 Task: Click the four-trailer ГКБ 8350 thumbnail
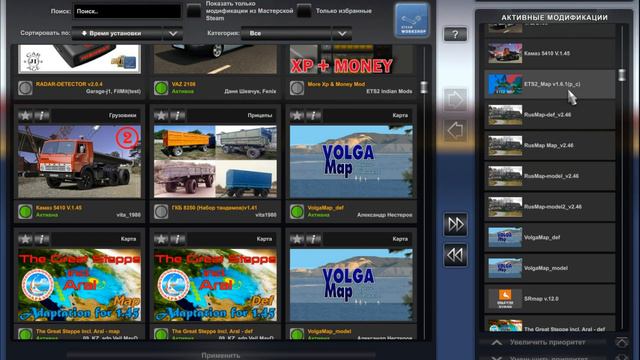215,162
